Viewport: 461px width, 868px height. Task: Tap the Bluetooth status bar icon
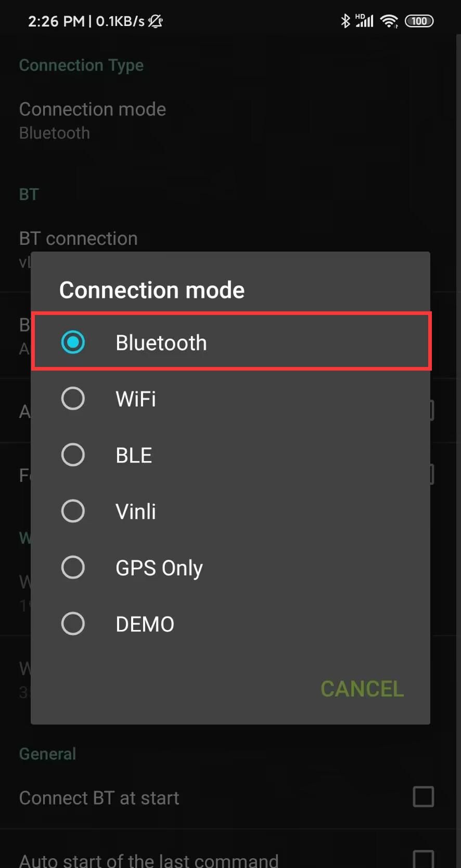point(345,21)
